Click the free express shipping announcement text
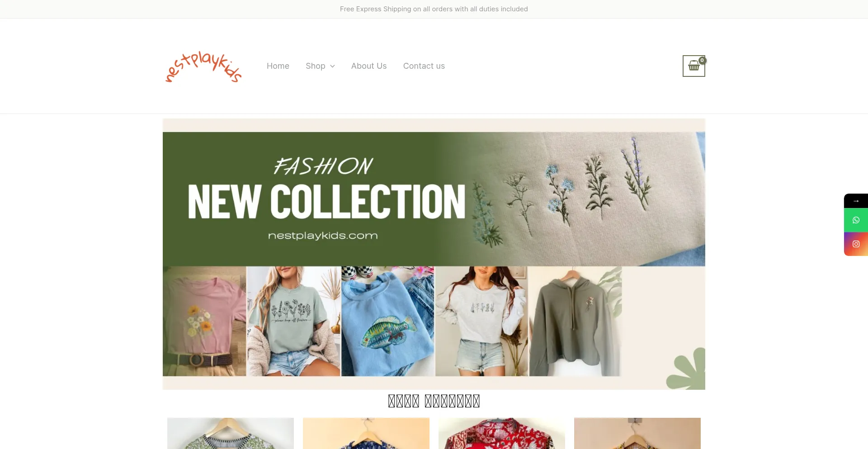868x449 pixels. click(x=434, y=9)
